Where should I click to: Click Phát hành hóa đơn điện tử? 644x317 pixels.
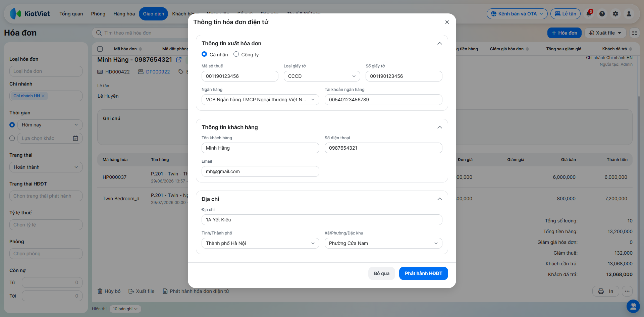point(196,291)
